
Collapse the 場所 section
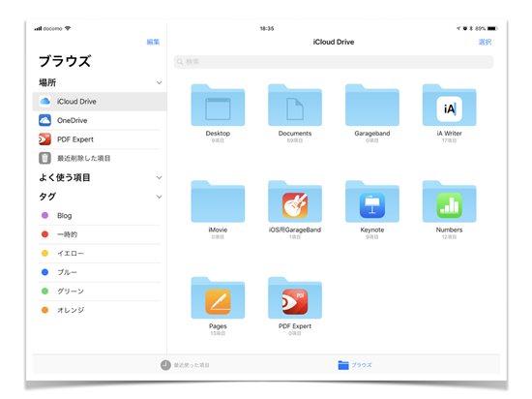(160, 82)
